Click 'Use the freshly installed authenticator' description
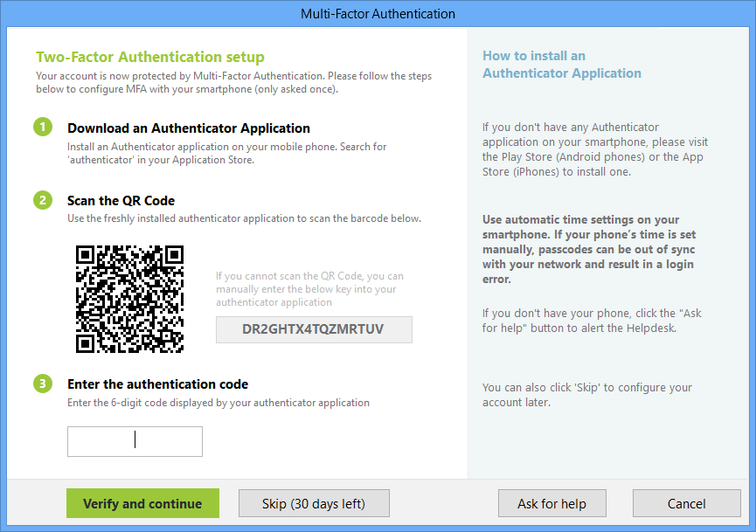The image size is (756, 532). pyautogui.click(x=244, y=218)
